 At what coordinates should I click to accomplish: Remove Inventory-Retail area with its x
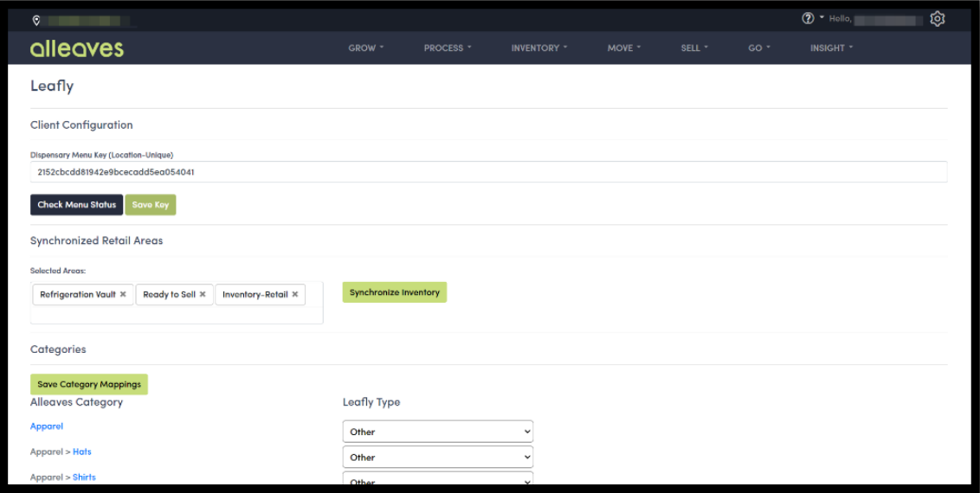295,295
